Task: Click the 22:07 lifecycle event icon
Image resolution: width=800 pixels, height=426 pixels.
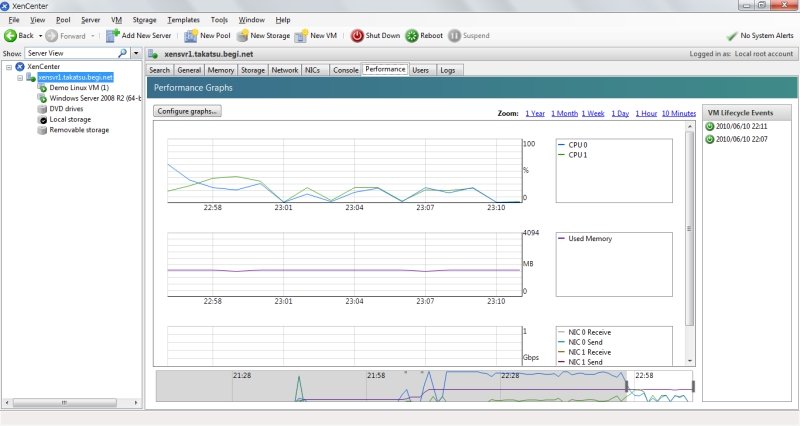Action: pyautogui.click(x=710, y=139)
